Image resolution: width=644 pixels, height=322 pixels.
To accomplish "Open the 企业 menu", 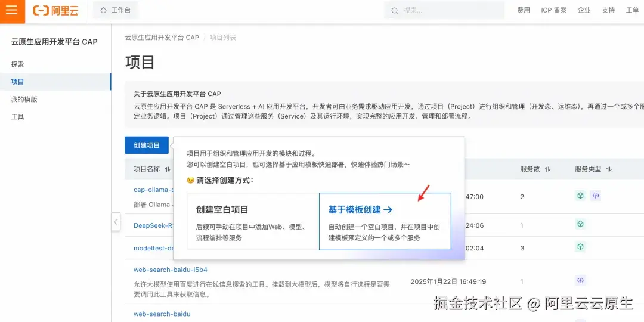I will pyautogui.click(x=584, y=10).
